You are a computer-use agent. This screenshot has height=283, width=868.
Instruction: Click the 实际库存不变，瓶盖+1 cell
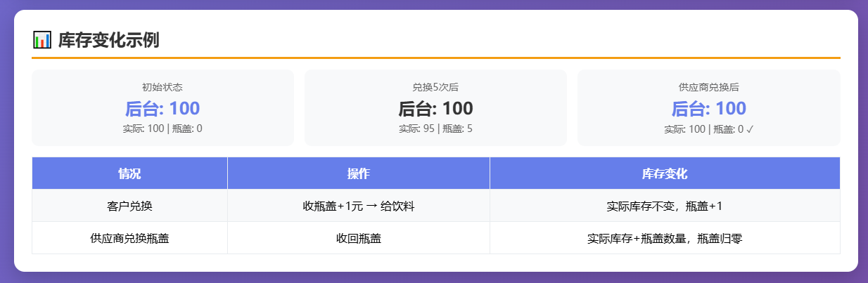665,206
